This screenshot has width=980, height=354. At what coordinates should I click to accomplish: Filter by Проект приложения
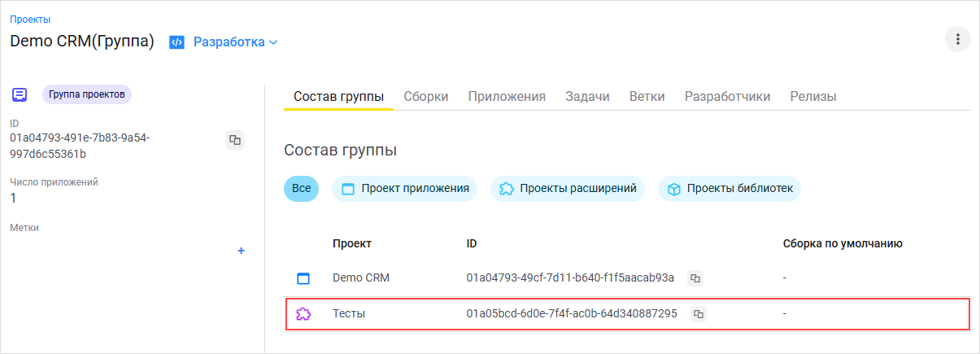coord(404,189)
